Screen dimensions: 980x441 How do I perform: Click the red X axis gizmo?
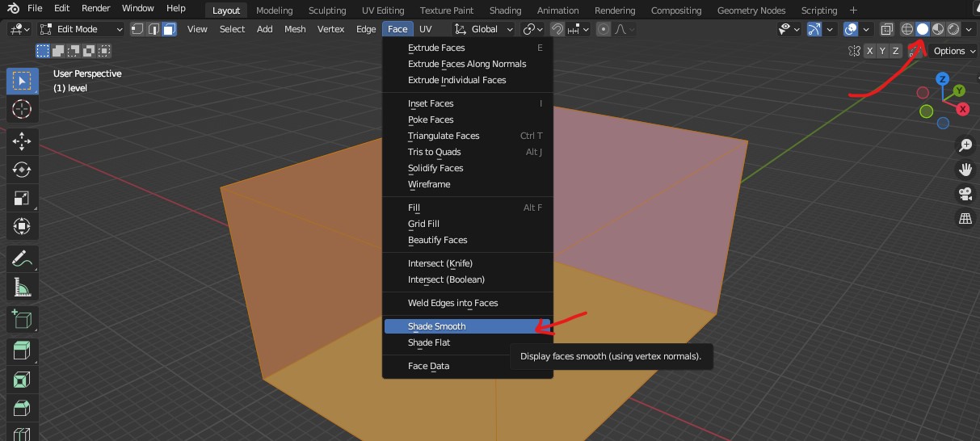click(962, 109)
